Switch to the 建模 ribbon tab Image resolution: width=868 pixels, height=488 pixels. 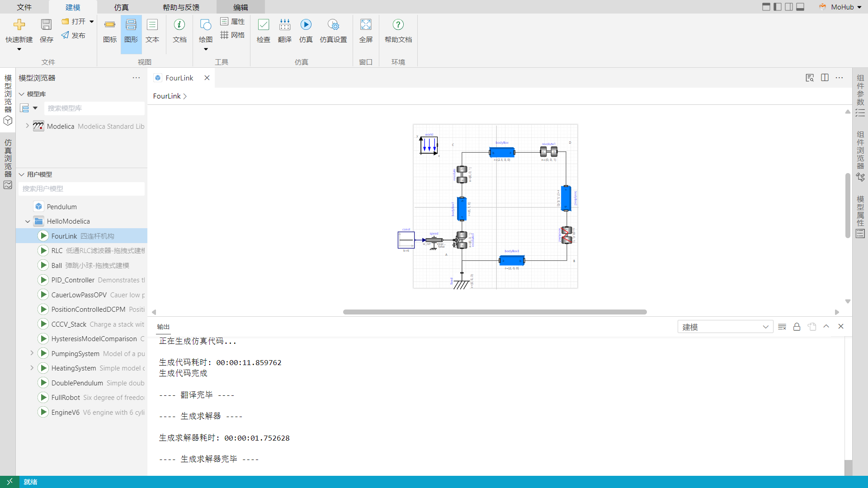click(x=73, y=7)
